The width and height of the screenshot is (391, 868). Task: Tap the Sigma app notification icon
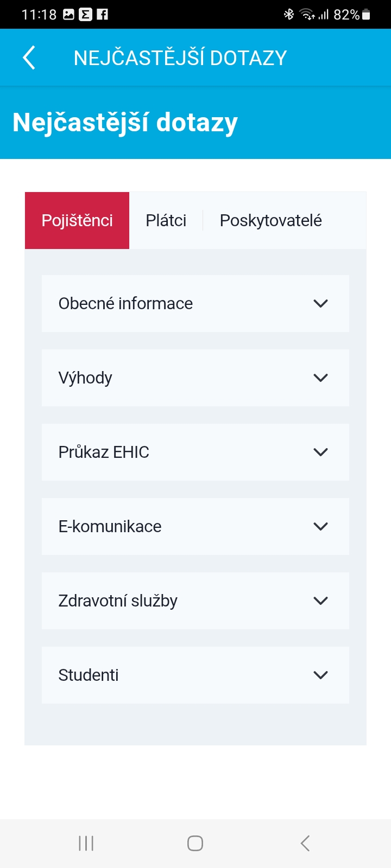pyautogui.click(x=86, y=14)
